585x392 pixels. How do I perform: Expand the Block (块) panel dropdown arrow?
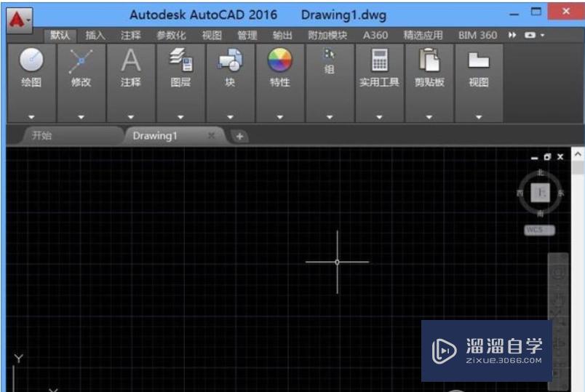(230, 117)
